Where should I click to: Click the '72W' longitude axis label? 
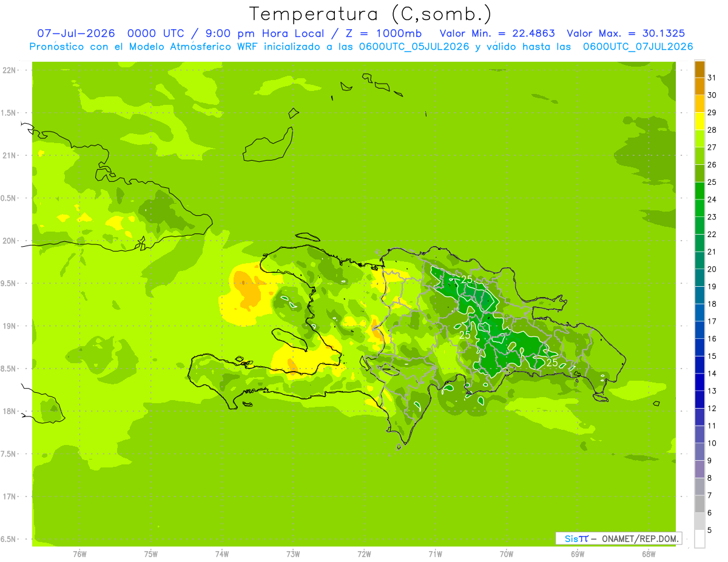[364, 554]
